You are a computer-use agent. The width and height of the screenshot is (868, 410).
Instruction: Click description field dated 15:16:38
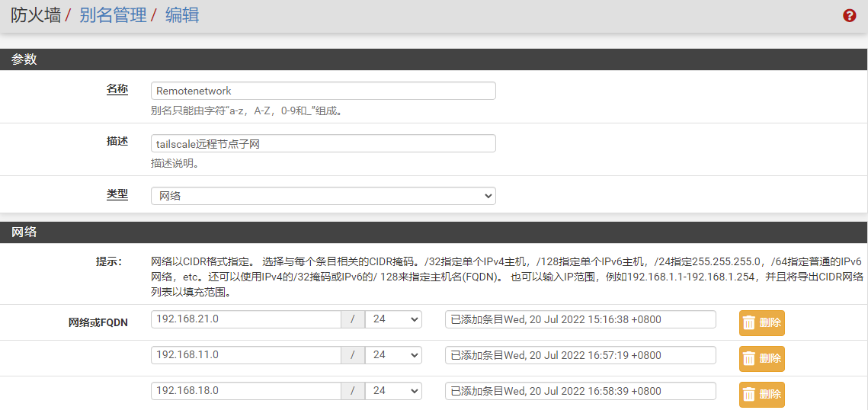point(580,319)
